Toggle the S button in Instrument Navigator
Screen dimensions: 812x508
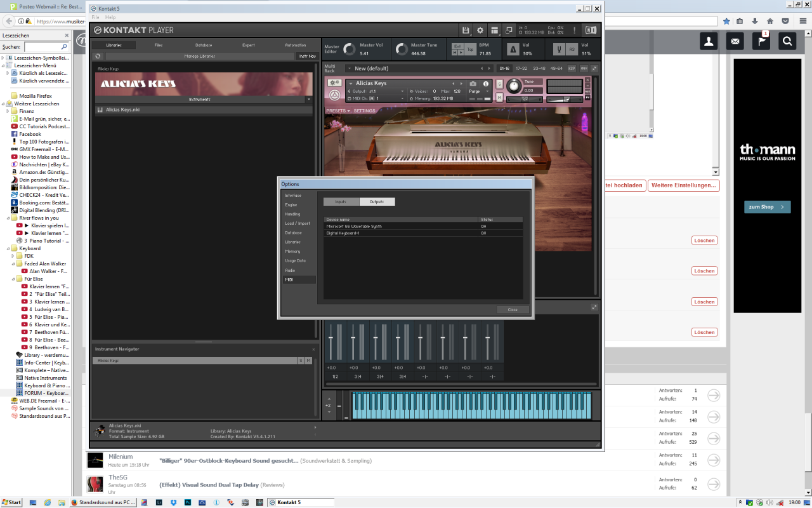click(301, 361)
